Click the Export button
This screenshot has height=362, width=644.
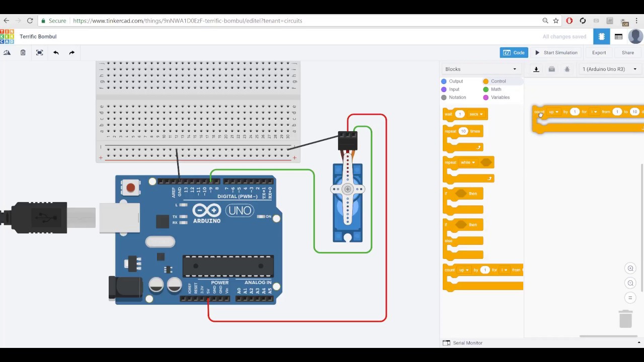[599, 52]
